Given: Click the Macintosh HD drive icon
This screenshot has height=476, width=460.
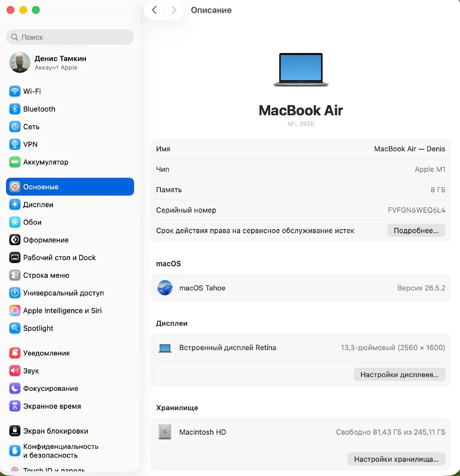Looking at the screenshot, I should click(x=165, y=432).
